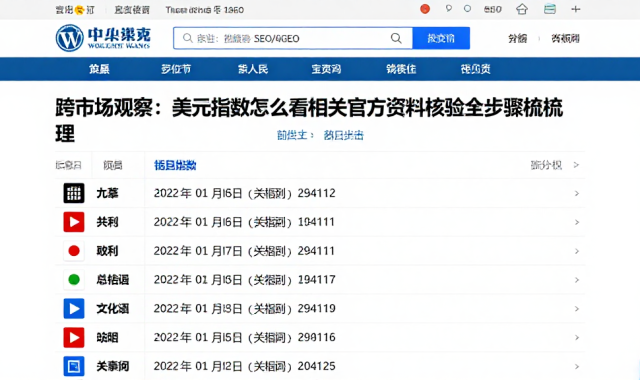Expand the 294111 row chevron
Image resolution: width=640 pixels, height=380 pixels.
pos(577,251)
